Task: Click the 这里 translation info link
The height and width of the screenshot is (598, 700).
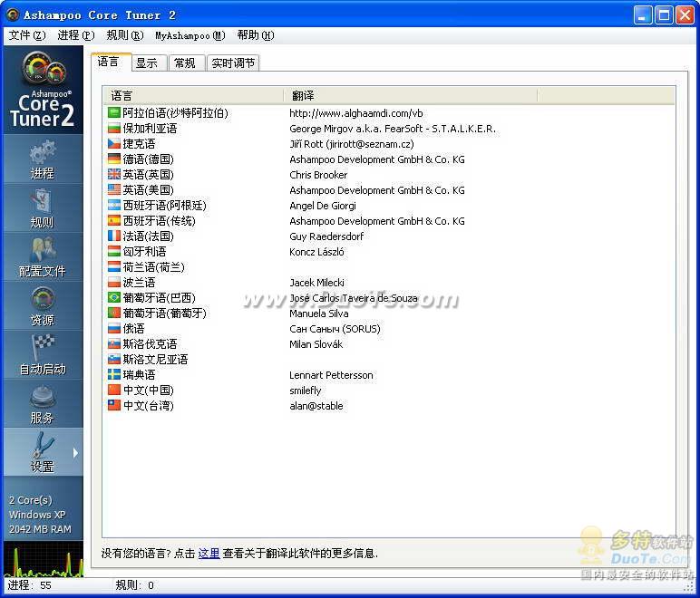Action: point(209,553)
